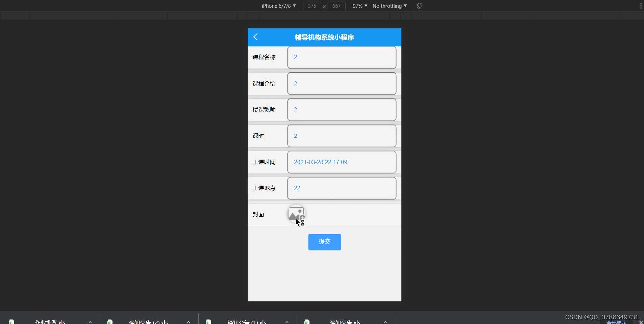Viewport: 644px width, 324px height.
Task: Click the 课时 label
Action: 258,136
